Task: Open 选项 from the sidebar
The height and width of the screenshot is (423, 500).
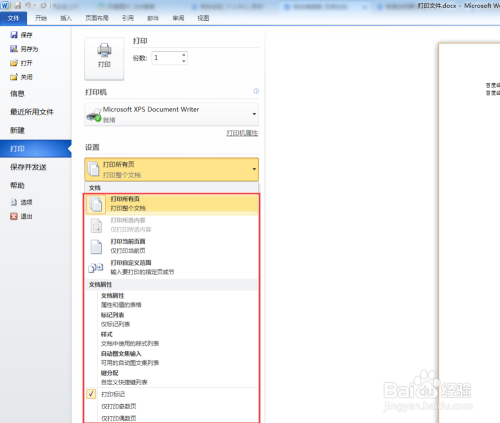Action: click(21, 202)
